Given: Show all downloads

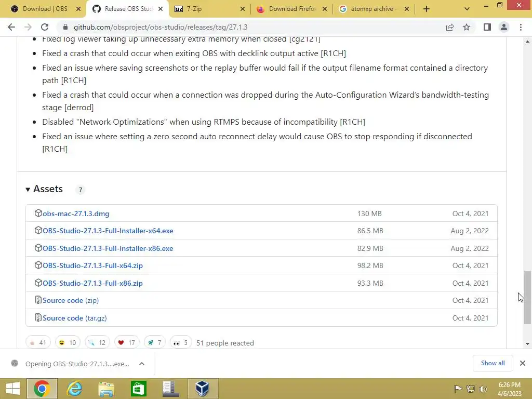Looking at the screenshot, I should [493, 363].
